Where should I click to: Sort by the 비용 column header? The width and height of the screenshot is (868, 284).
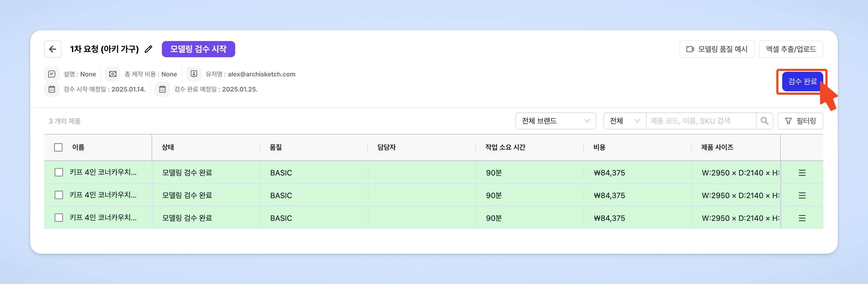pyautogui.click(x=599, y=147)
